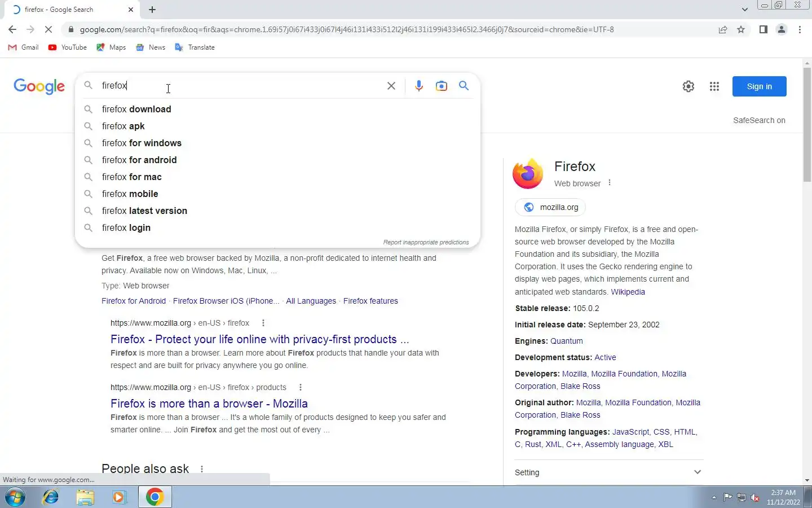
Task: Click the microphone voice search icon
Action: tap(418, 86)
